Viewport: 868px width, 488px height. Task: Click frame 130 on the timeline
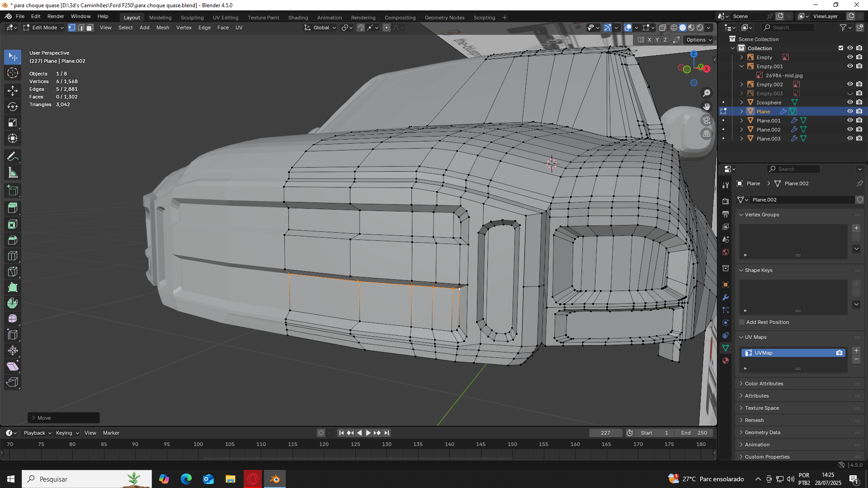387,444
